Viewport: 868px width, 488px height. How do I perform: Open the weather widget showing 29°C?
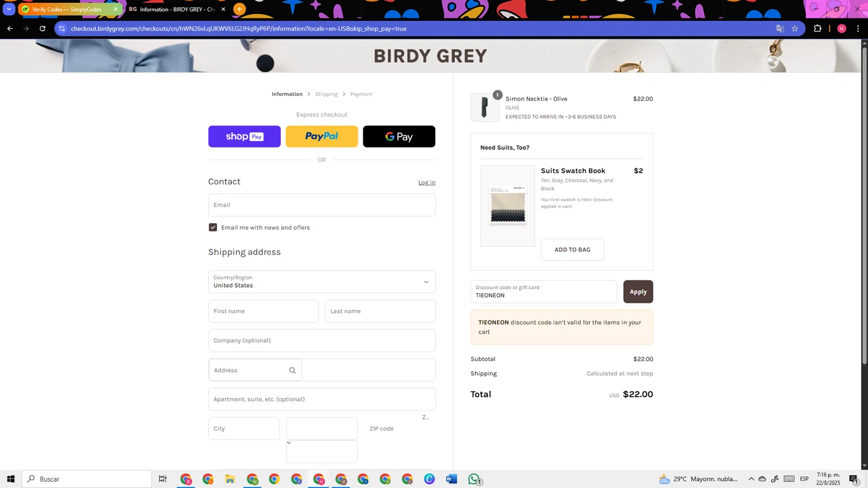698,479
